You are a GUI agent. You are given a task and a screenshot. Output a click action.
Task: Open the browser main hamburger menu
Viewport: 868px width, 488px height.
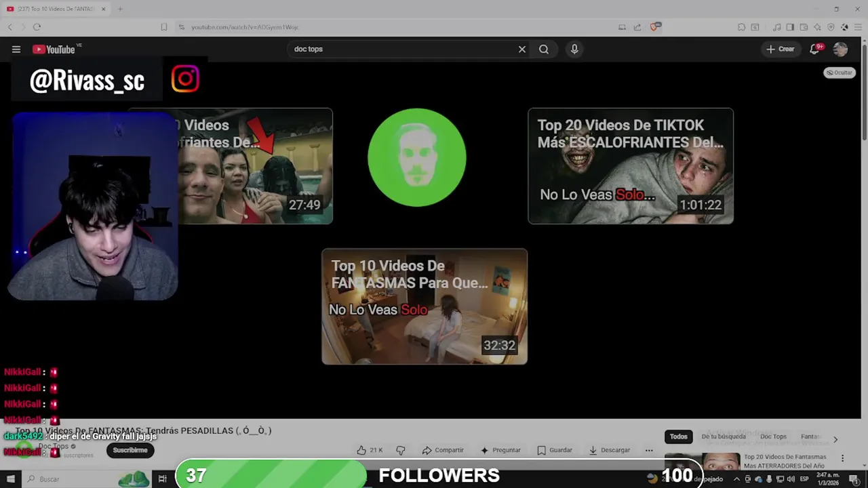pos(858,27)
